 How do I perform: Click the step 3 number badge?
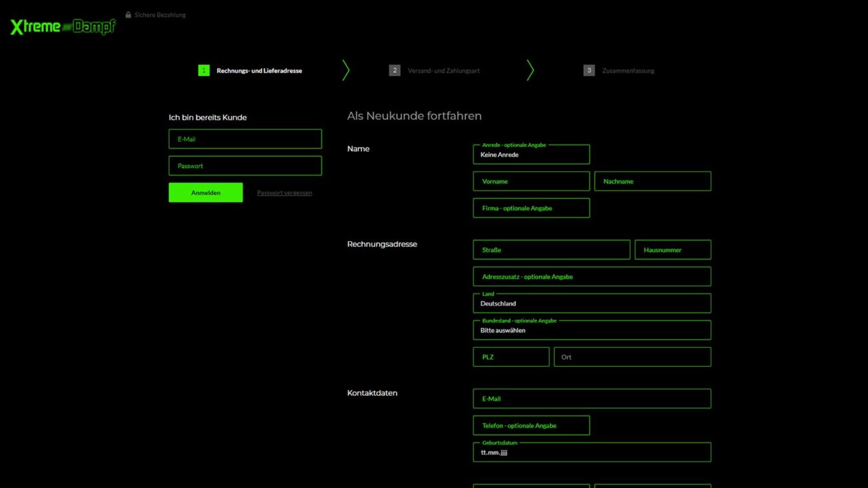click(x=589, y=70)
